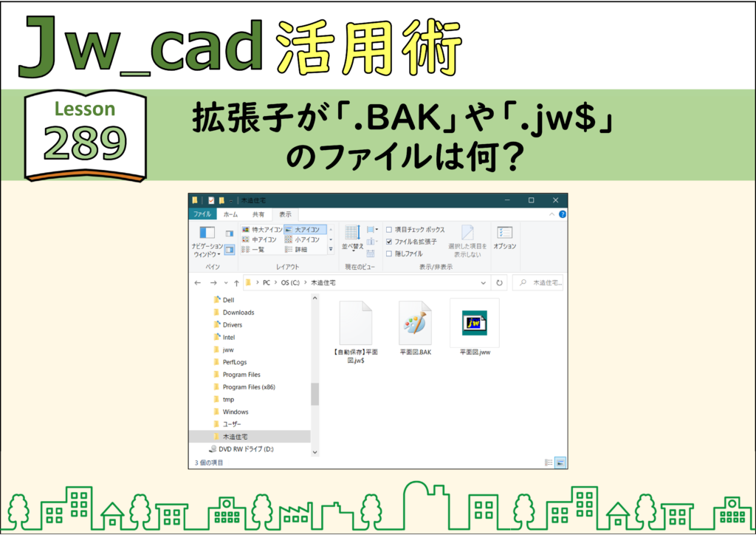Click the navigation pane scrollbar thumb
This screenshot has height=535, width=756.
(x=315, y=394)
